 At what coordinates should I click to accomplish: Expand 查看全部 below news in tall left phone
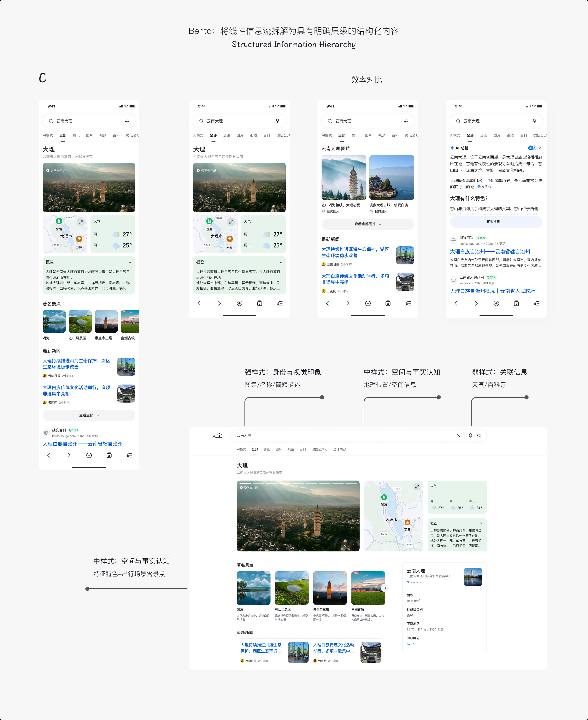(x=89, y=415)
